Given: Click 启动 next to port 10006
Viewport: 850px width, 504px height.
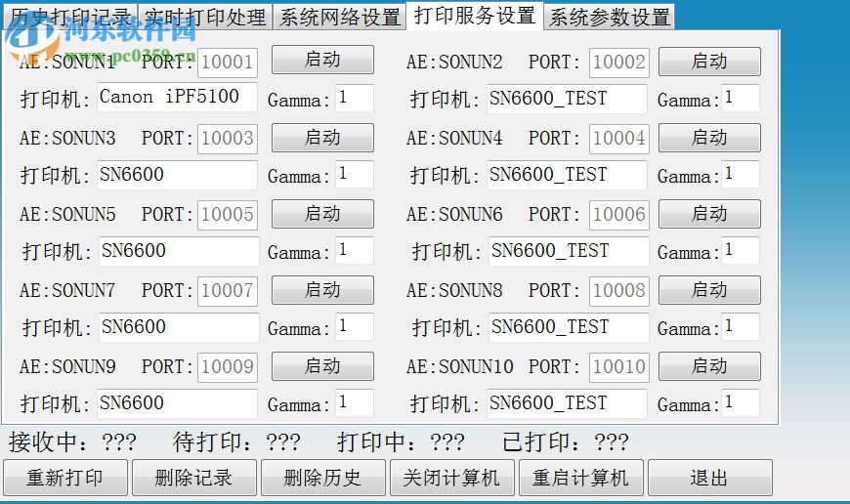Looking at the screenshot, I should click(709, 214).
